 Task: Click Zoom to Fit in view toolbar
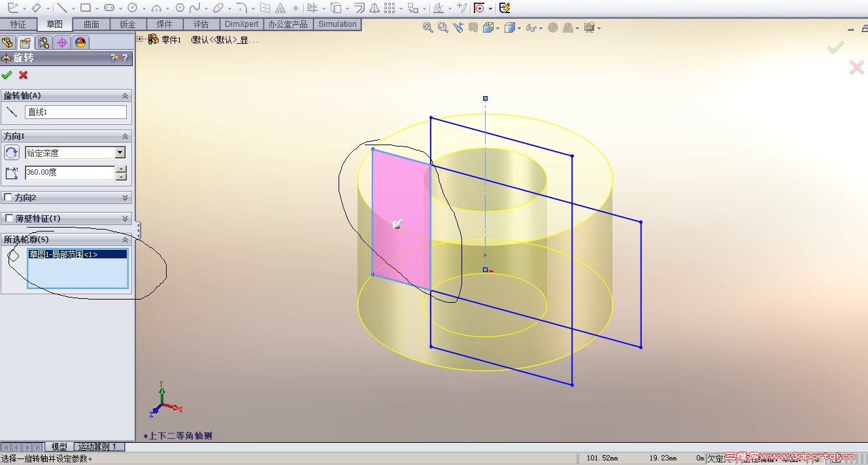[427, 27]
